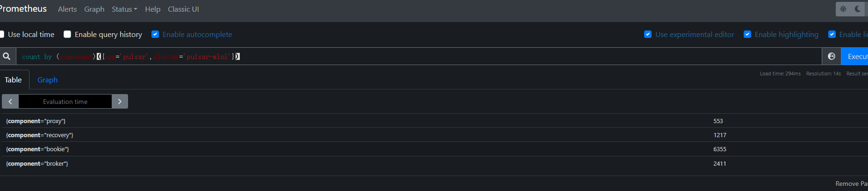This screenshot has width=868, height=191.
Task: Click inside the PromQL expression editor
Action: click(x=419, y=56)
